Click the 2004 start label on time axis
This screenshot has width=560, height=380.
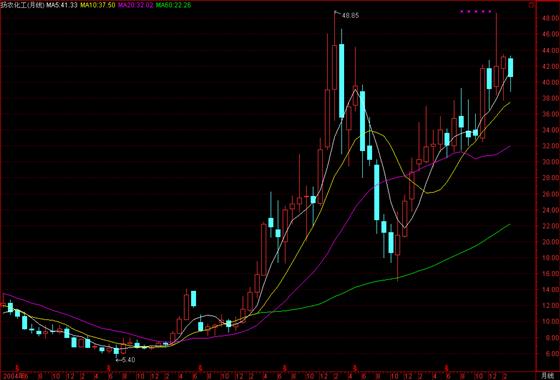pos(10,376)
